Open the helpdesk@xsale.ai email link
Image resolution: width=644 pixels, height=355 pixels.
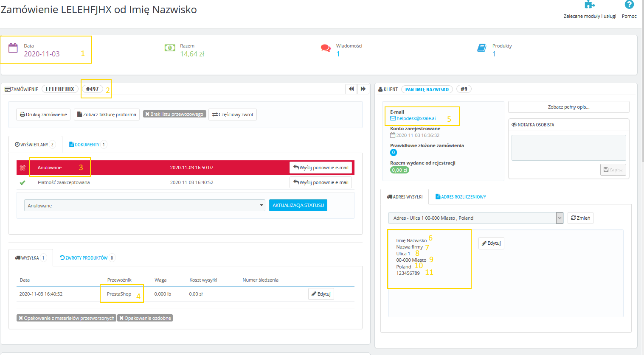click(416, 118)
